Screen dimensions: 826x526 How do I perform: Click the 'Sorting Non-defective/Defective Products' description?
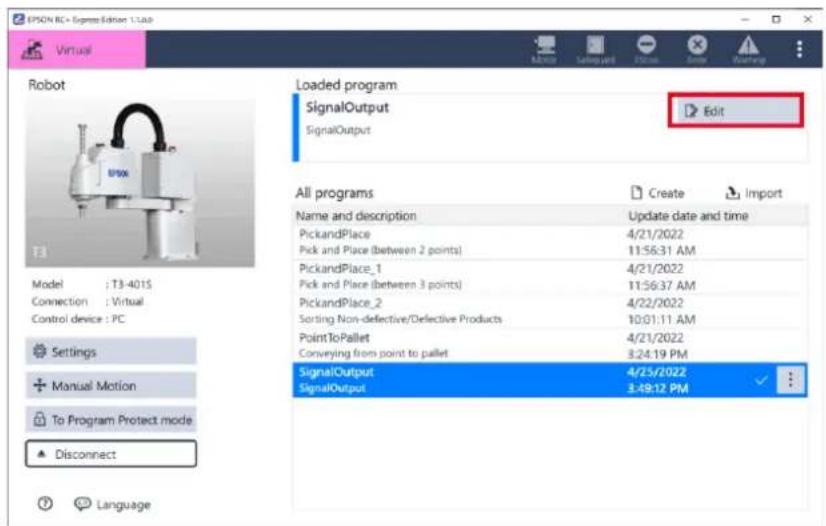tap(400, 319)
